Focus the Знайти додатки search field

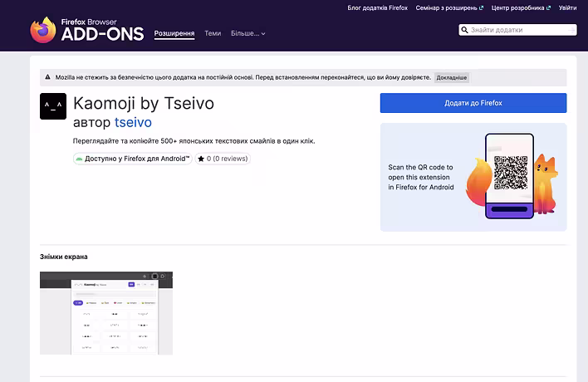(x=517, y=30)
